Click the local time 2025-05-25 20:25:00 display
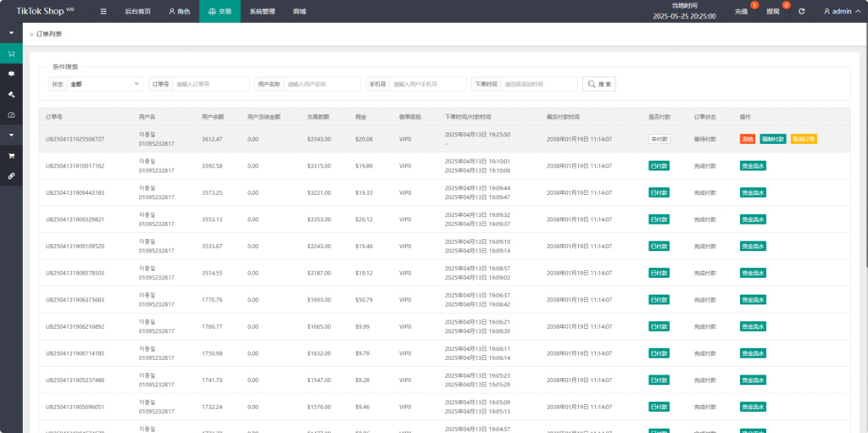Viewport: 868px width, 433px height. [684, 16]
